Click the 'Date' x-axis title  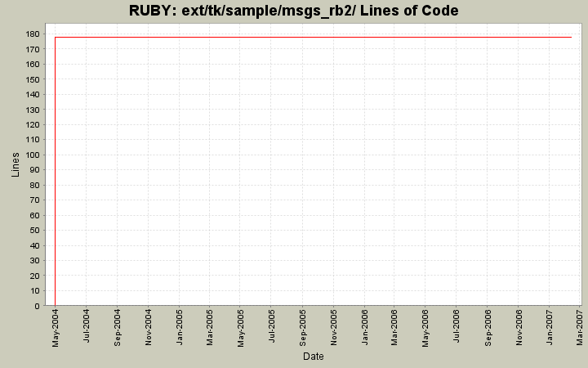[314, 357]
